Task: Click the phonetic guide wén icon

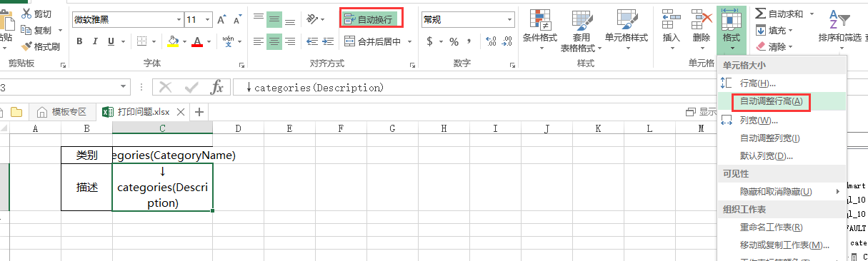Action: point(228,41)
